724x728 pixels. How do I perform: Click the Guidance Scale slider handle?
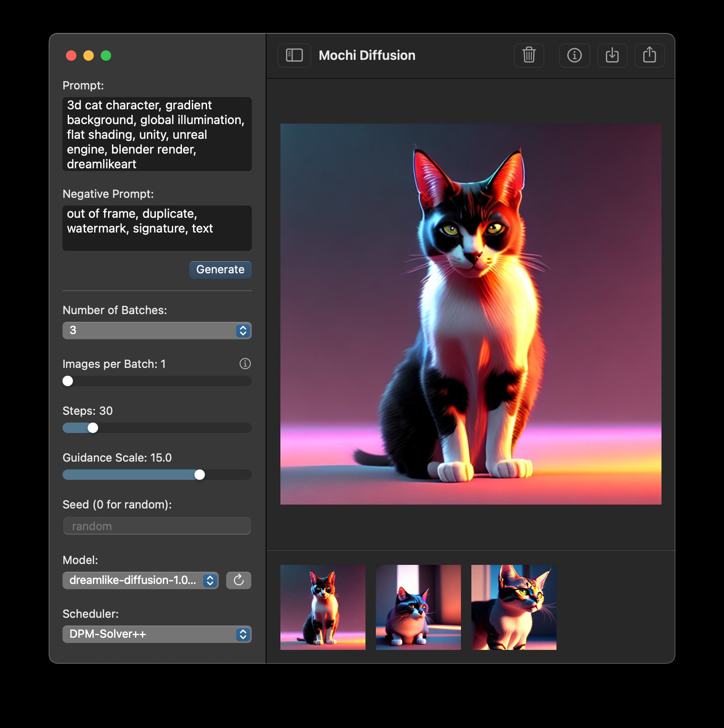click(x=200, y=475)
